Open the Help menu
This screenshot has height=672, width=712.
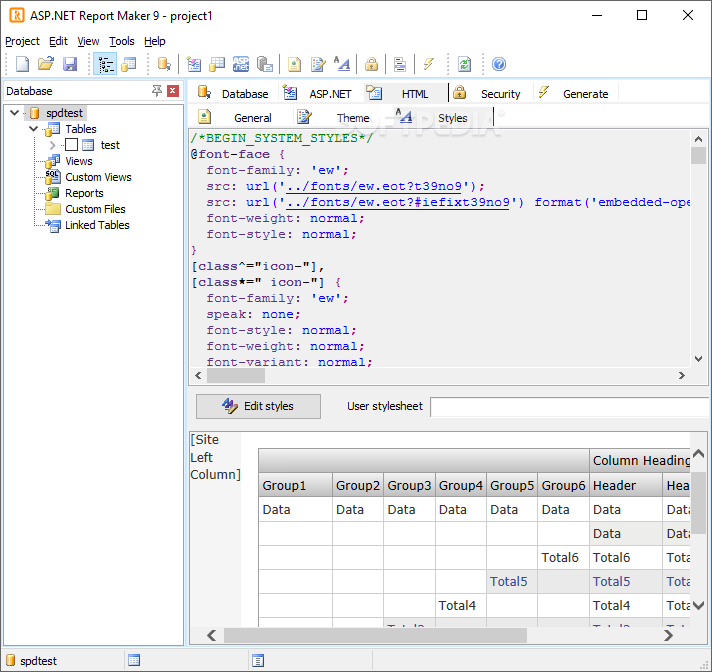click(154, 41)
